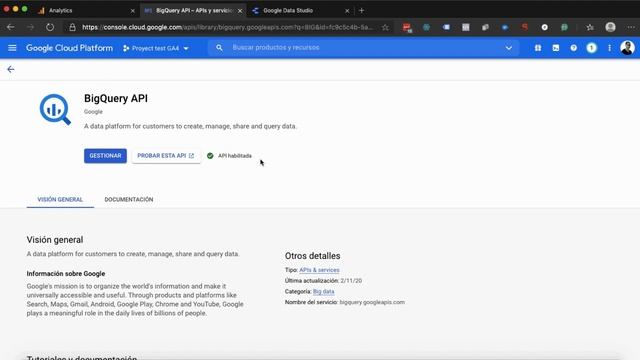The height and width of the screenshot is (360, 640).
Task: Click the API habilitada status text
Action: pyautogui.click(x=235, y=156)
